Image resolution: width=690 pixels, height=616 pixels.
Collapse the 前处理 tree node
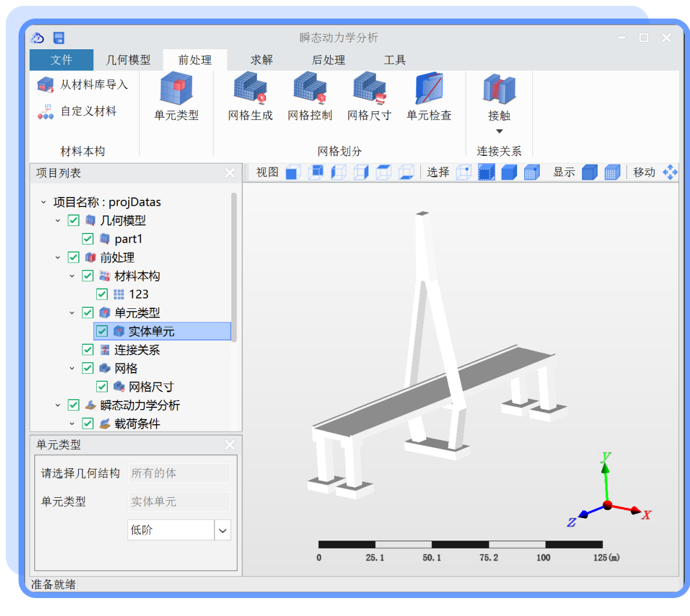pyautogui.click(x=57, y=257)
